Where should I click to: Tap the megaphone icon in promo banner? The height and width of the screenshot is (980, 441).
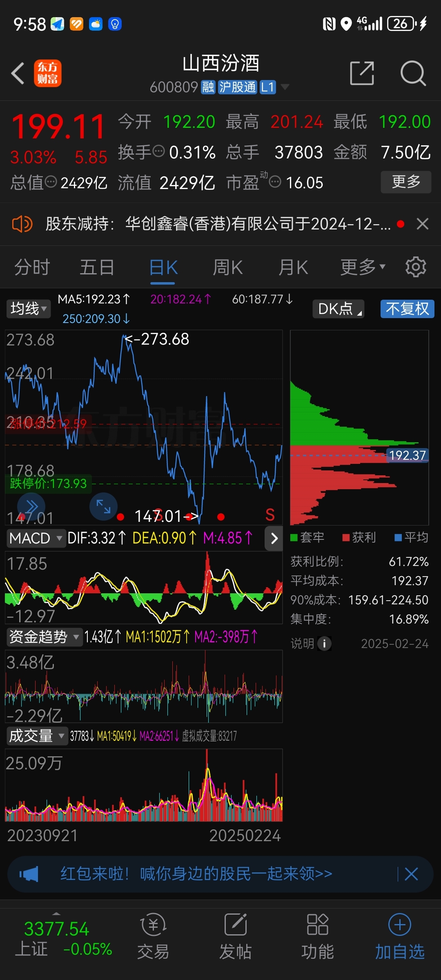[29, 874]
